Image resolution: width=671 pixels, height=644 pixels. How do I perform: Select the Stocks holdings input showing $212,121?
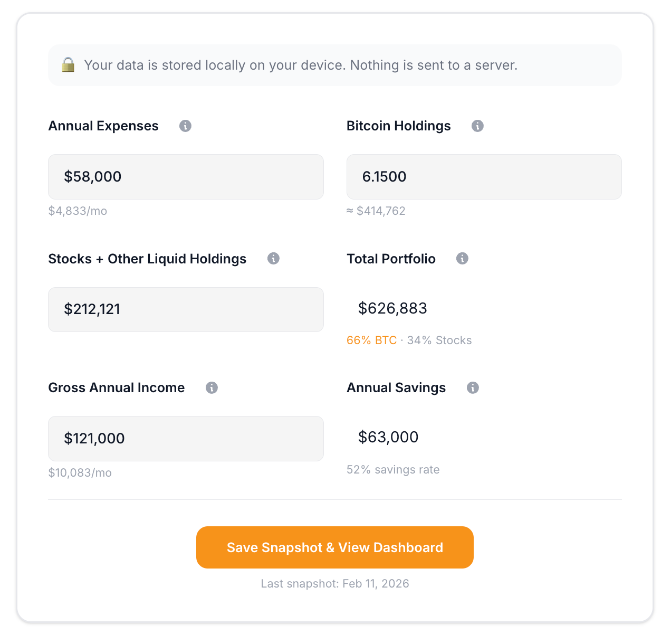click(186, 309)
